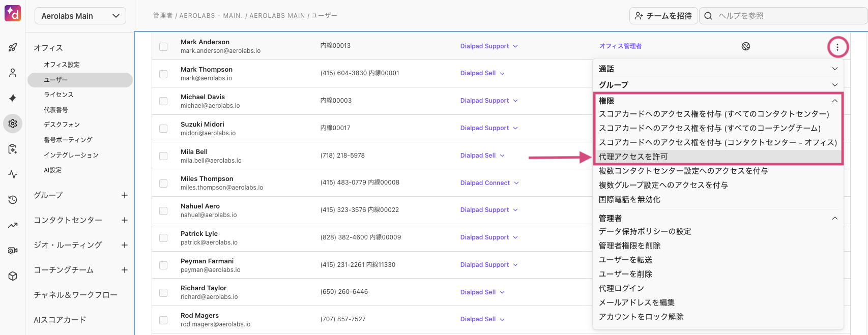Viewport: 868px width, 335px height.
Task: Select Patrick Lyle's checkbox
Action: click(163, 238)
